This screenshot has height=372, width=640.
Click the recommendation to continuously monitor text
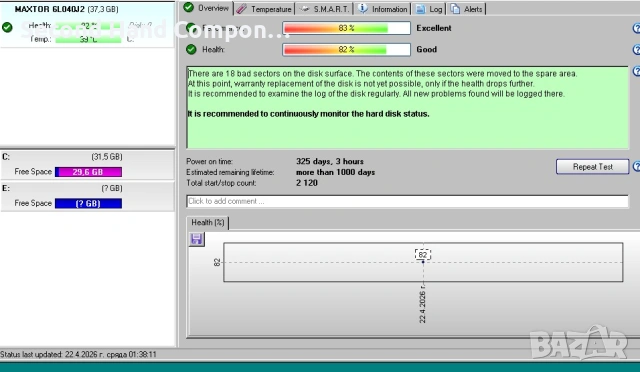[308, 114]
